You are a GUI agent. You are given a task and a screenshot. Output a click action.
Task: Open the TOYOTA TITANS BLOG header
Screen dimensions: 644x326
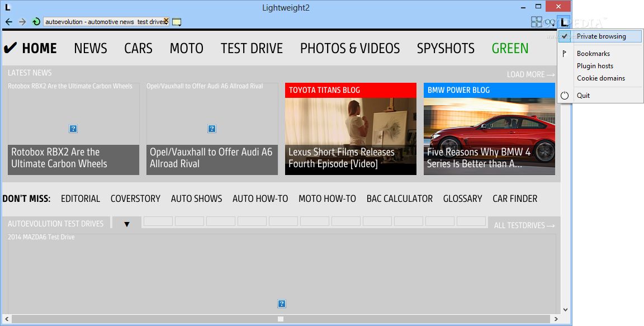point(351,91)
